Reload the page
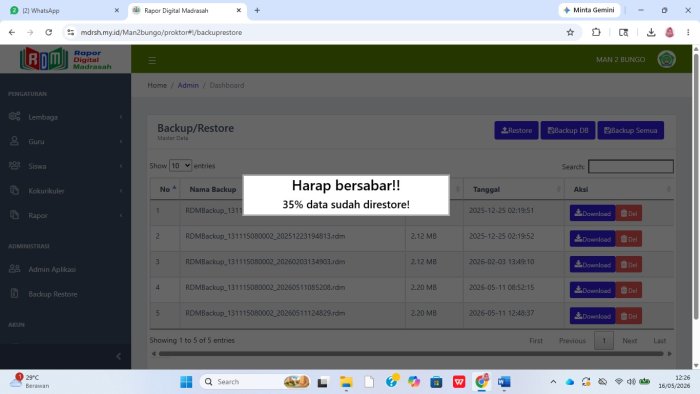This screenshot has width=700, height=394. point(49,32)
